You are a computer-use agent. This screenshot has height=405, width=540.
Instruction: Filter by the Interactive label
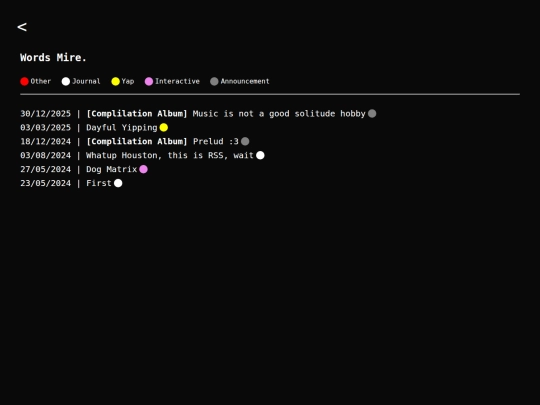pos(177,81)
